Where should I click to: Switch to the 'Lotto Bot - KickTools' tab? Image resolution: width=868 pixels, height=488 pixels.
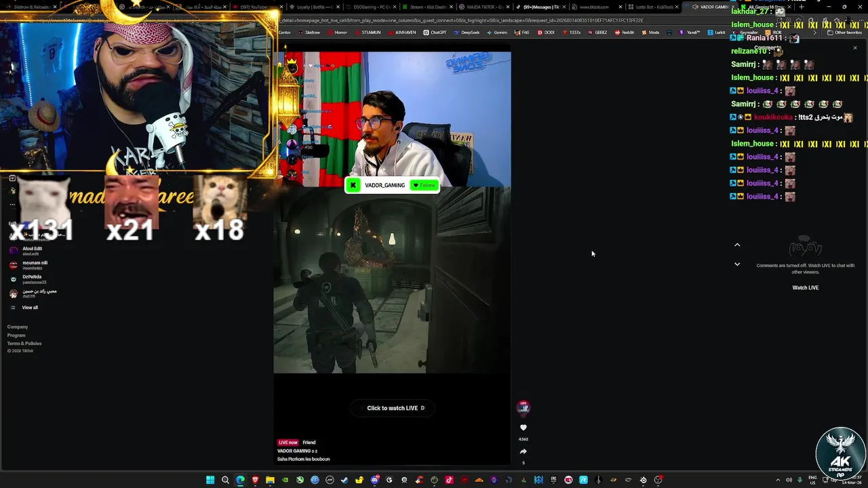pos(654,7)
